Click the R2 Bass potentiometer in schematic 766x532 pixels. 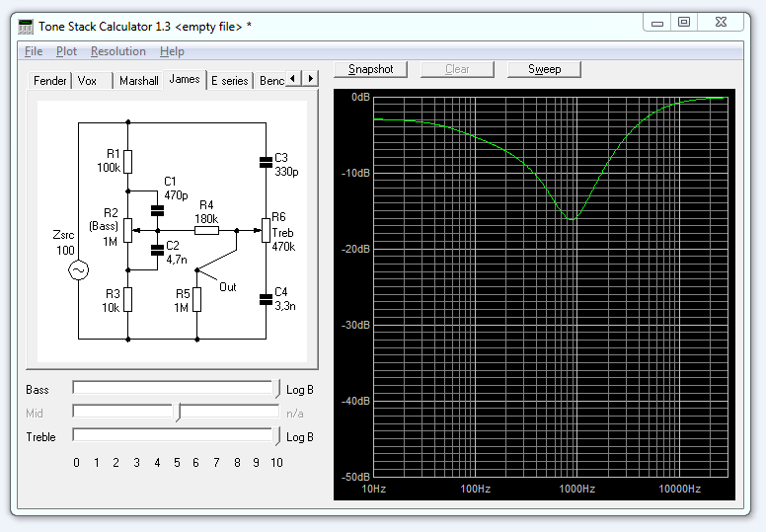point(127,231)
